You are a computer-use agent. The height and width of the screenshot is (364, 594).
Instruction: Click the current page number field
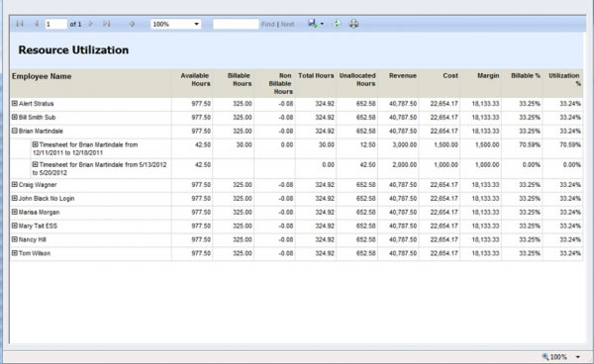click(x=56, y=24)
